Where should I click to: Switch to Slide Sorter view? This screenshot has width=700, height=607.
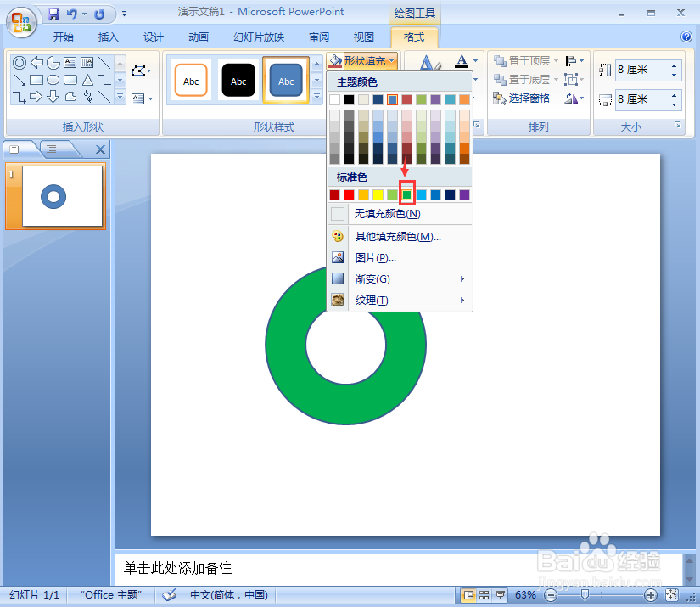click(x=484, y=595)
